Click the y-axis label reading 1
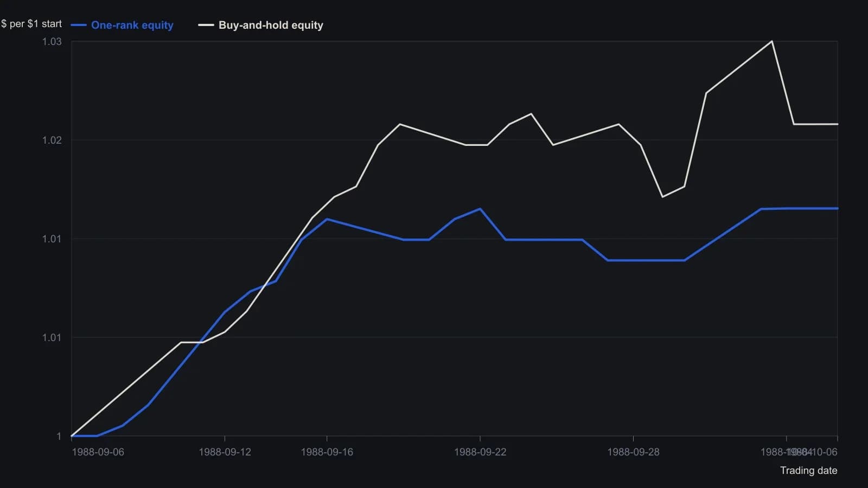 59,436
